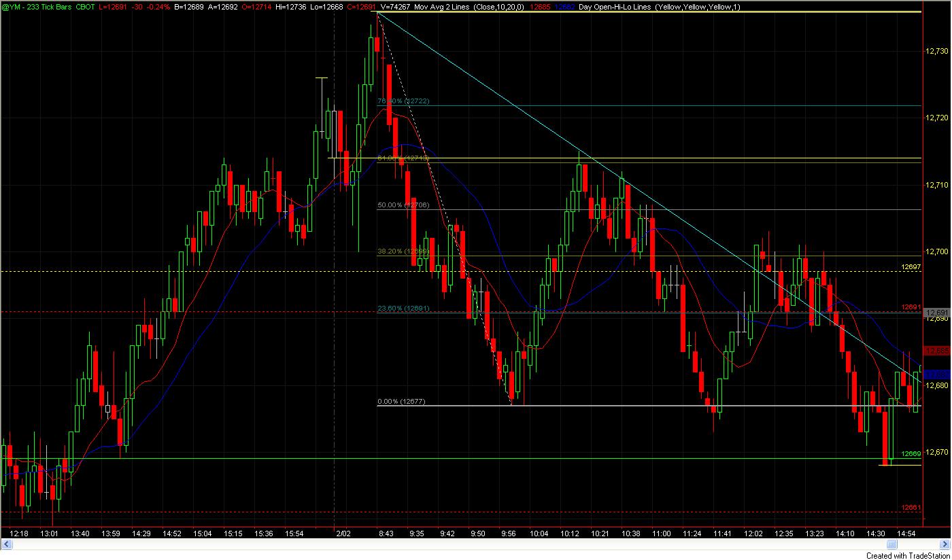Click the 15:54 time axis label
952x560 pixels.
[x=294, y=533]
